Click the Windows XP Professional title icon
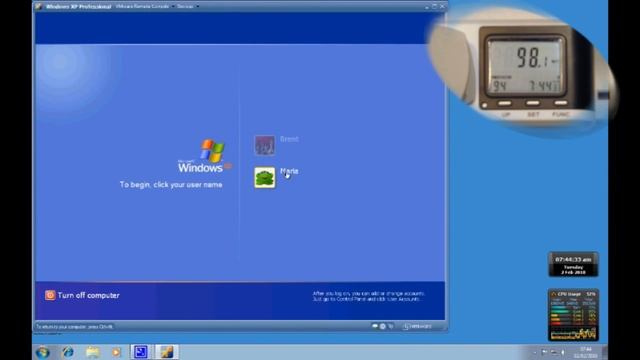This screenshot has width=640, height=360. (39, 6)
